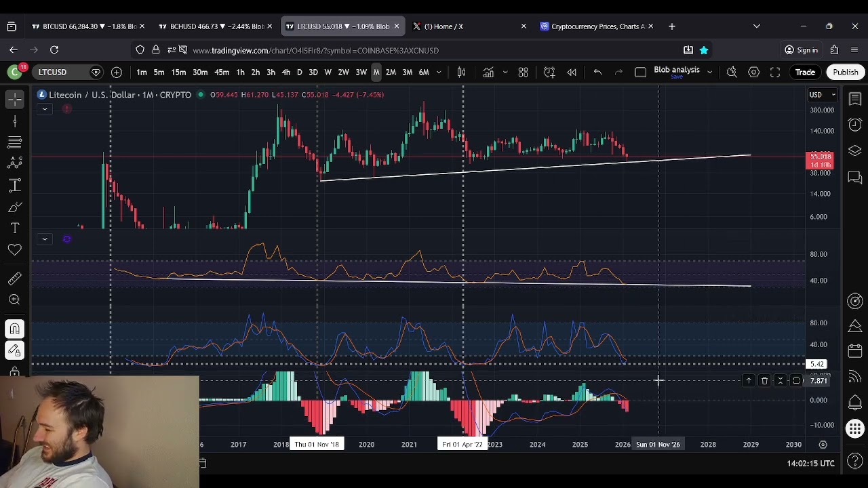868x488 pixels.
Task: Select the ruler measure tool
Action: (14, 279)
